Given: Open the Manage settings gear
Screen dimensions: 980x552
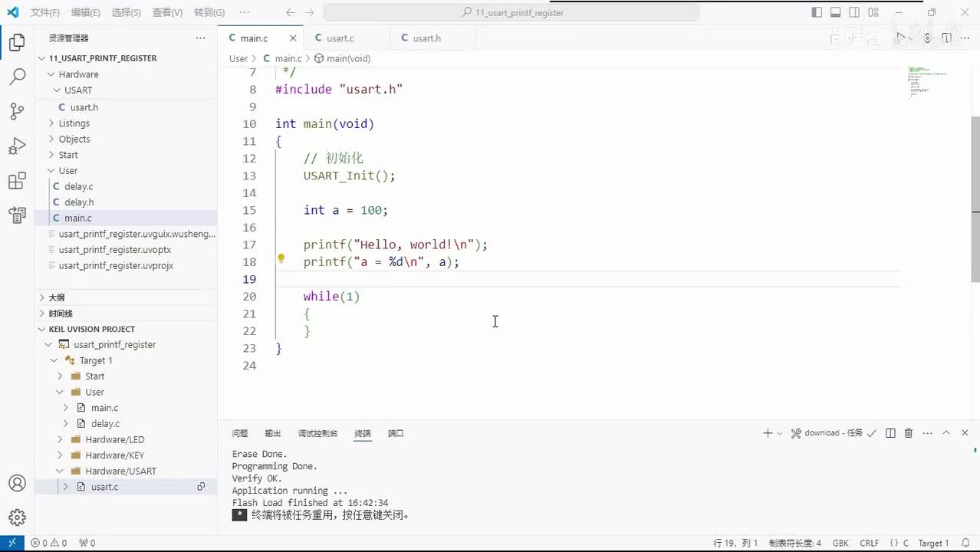Looking at the screenshot, I should point(17,517).
